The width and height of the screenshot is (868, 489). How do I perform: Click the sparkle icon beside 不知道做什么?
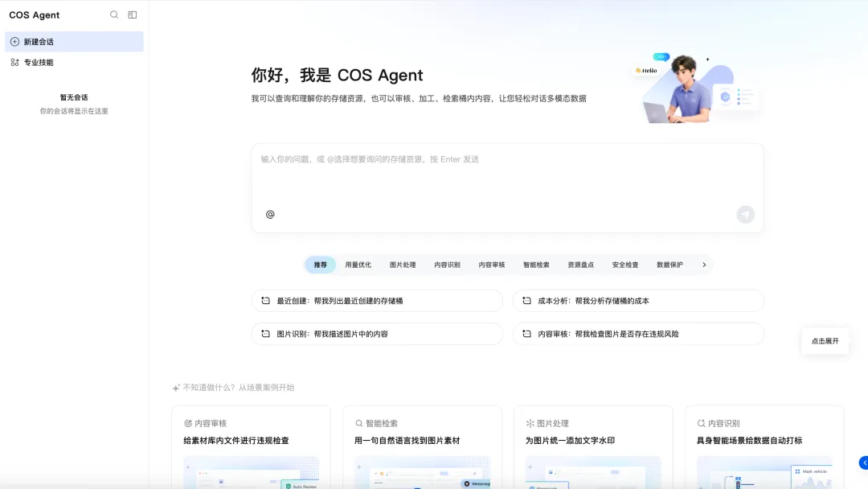176,388
